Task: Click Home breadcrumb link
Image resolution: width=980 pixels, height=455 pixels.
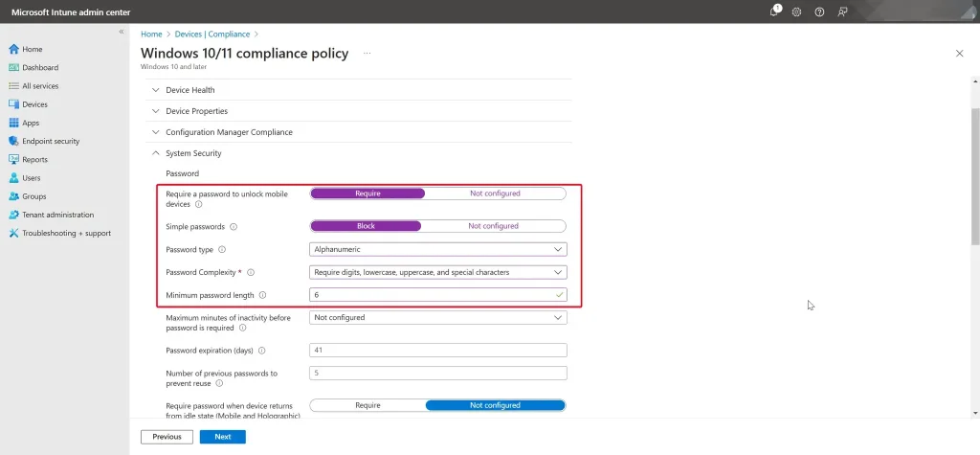Action: pos(151,34)
